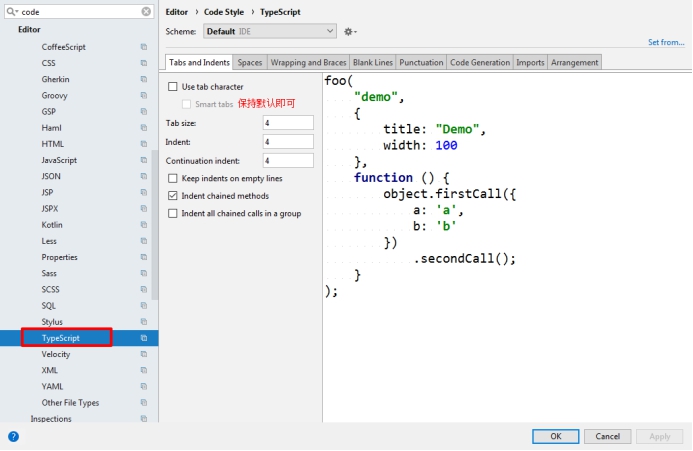Click the copy icon next to SCSS
The image size is (693, 451).
tap(144, 290)
